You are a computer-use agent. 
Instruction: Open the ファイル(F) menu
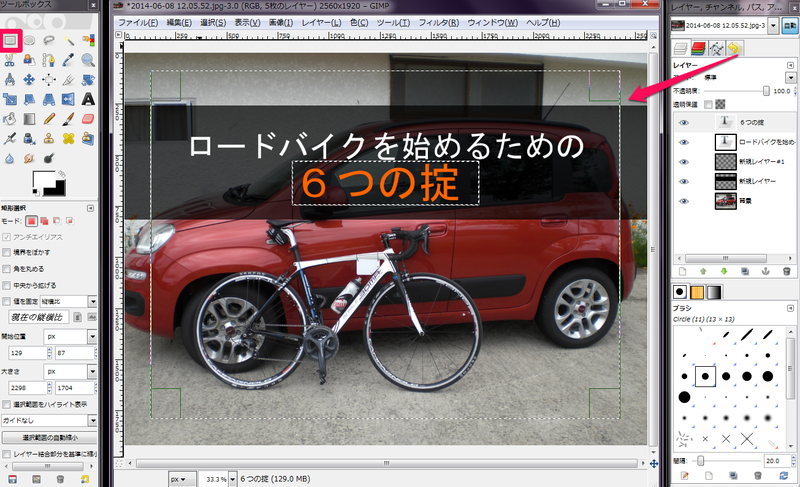[138, 22]
